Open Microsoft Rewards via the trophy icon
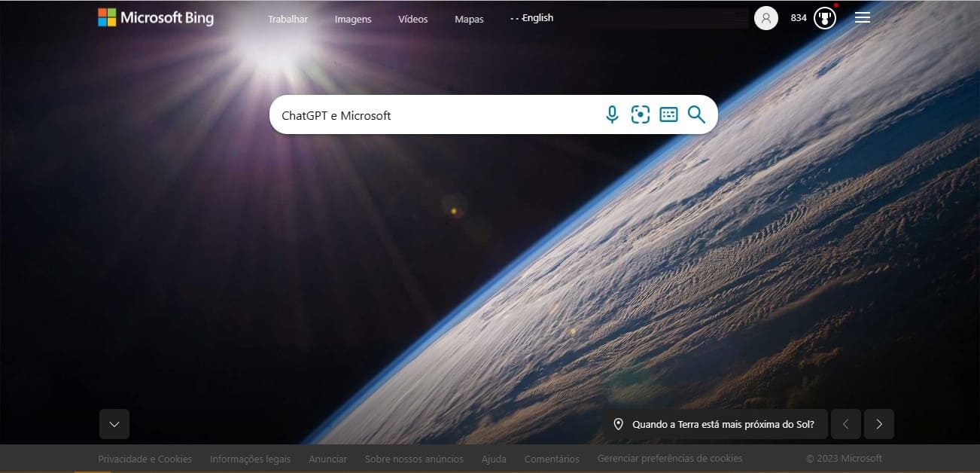Image resolution: width=980 pixels, height=473 pixels. coord(825,17)
